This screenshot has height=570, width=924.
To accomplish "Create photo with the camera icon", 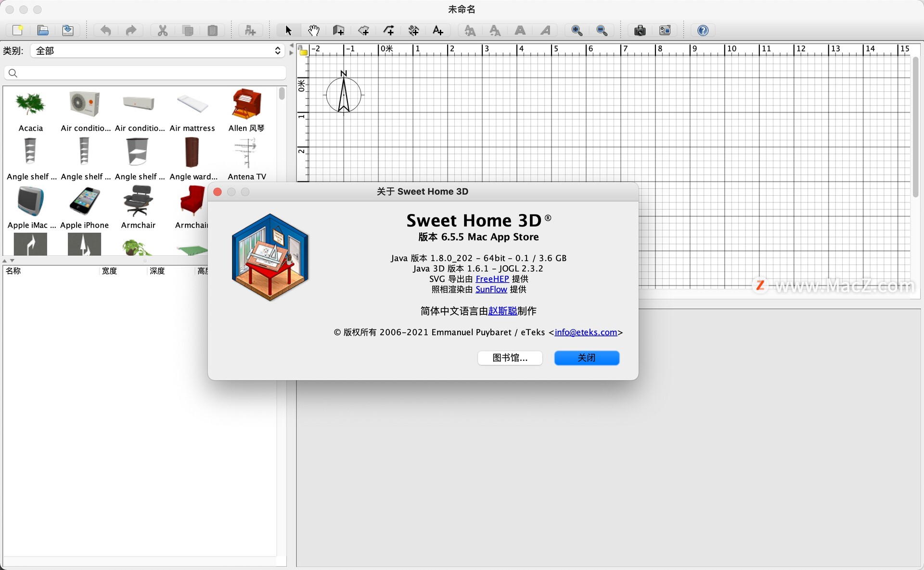I will pyautogui.click(x=640, y=30).
